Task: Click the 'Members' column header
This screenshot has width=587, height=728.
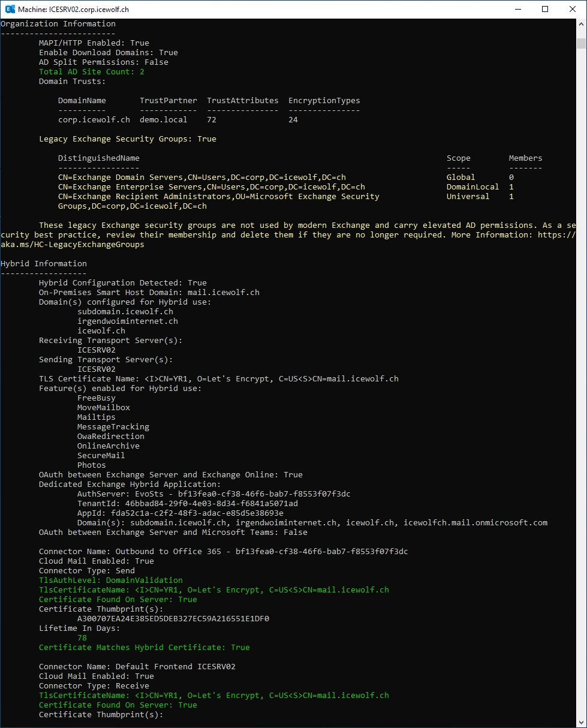Action: point(526,158)
